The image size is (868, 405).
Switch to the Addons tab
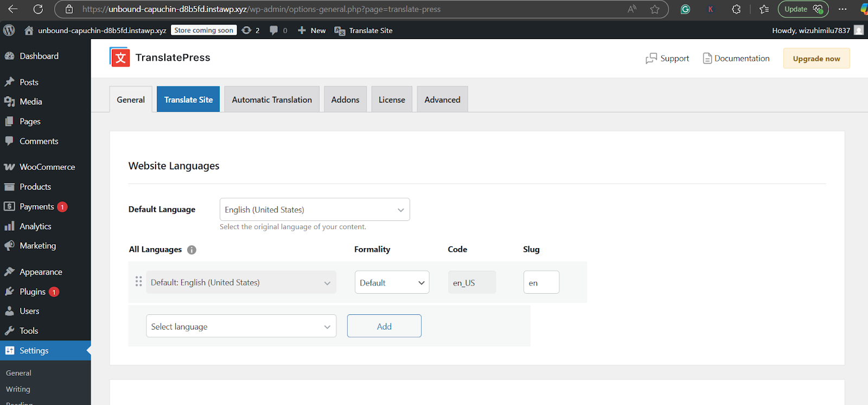[x=345, y=100]
